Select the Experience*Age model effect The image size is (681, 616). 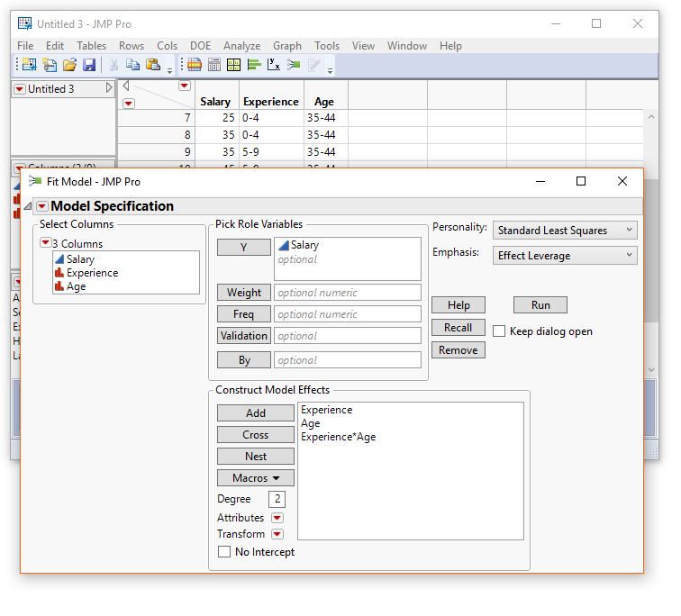click(339, 437)
